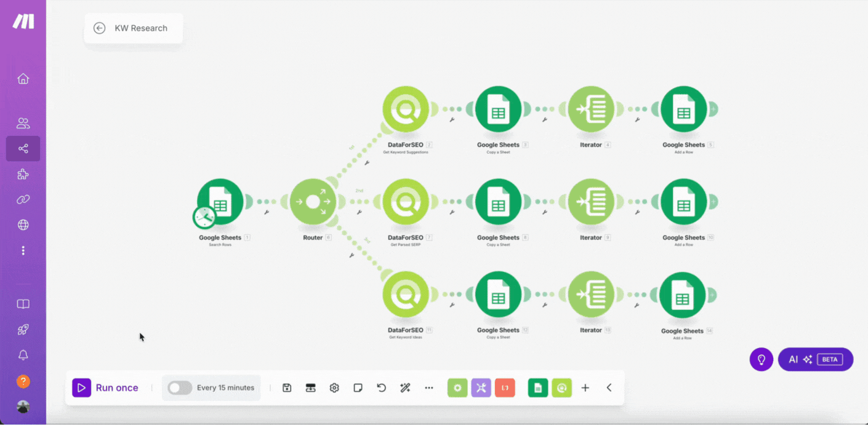Viewport: 868px width, 425px height.
Task: Select Google Sheets module 3 Copy a Sheet
Action: point(499,109)
